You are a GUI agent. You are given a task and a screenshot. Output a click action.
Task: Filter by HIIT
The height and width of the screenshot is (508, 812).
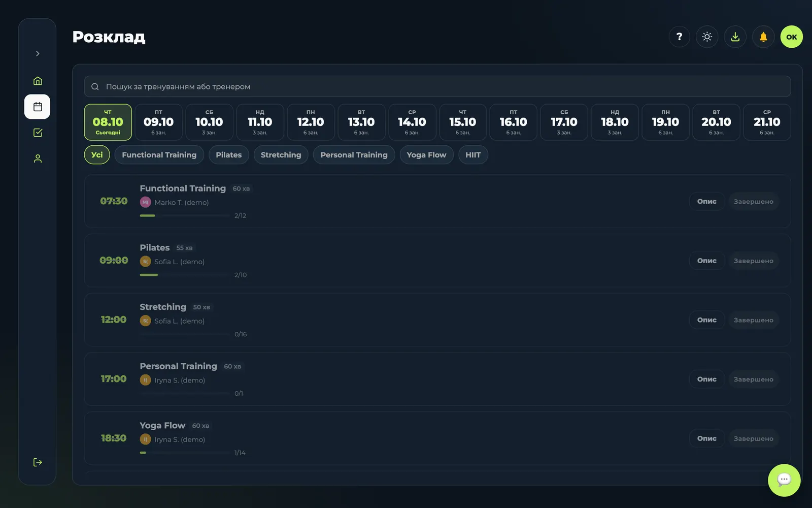coord(473,155)
